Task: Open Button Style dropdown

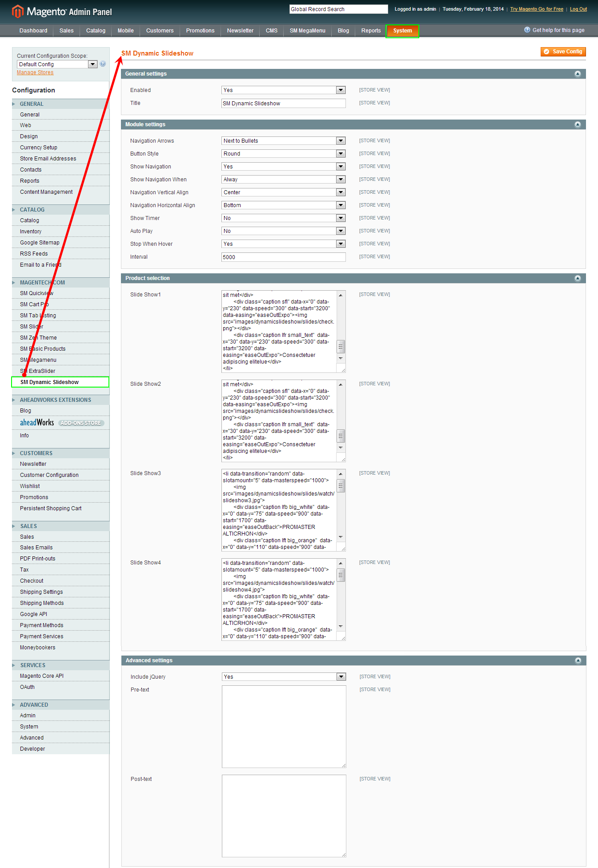Action: pos(284,154)
